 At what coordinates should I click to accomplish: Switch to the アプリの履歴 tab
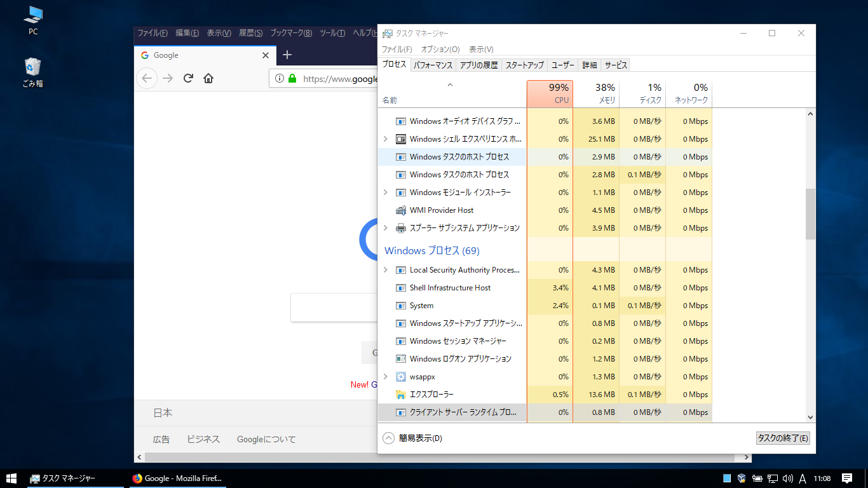click(479, 65)
